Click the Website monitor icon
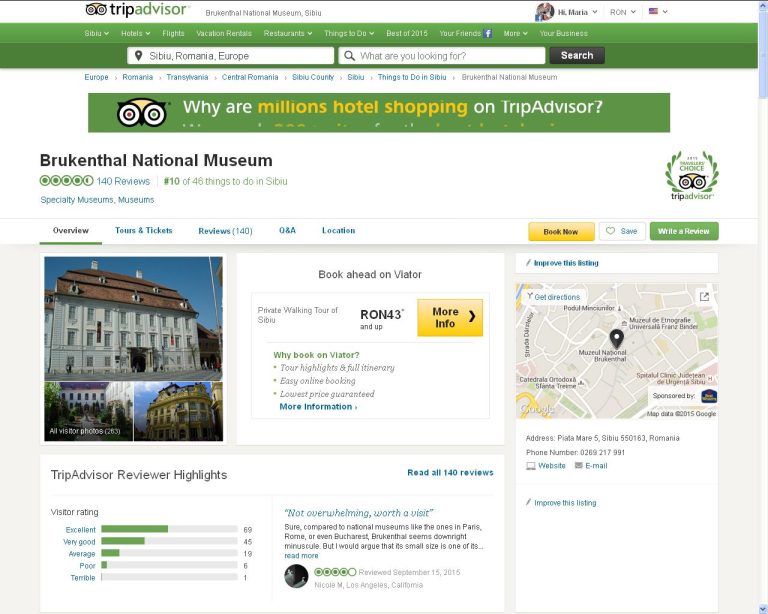768x614 pixels. [530, 466]
